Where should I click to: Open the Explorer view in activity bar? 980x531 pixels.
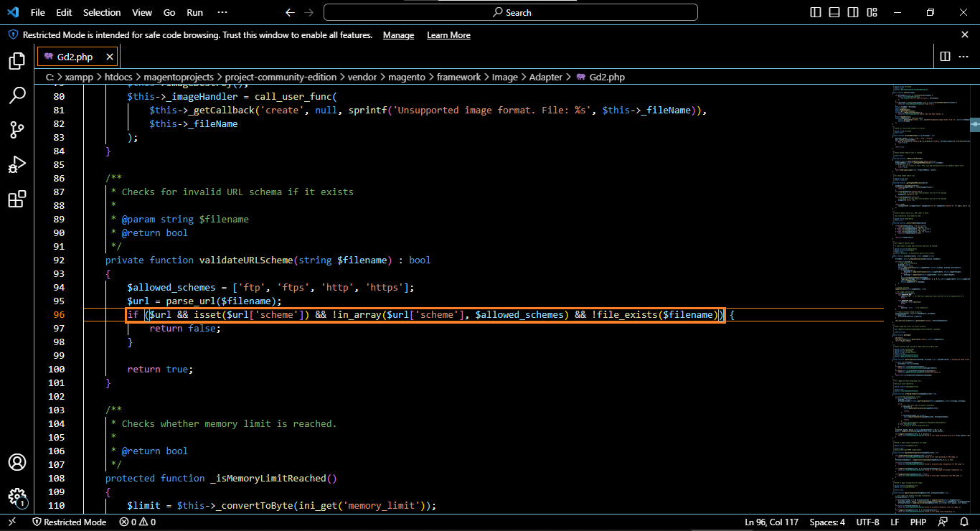click(x=17, y=61)
